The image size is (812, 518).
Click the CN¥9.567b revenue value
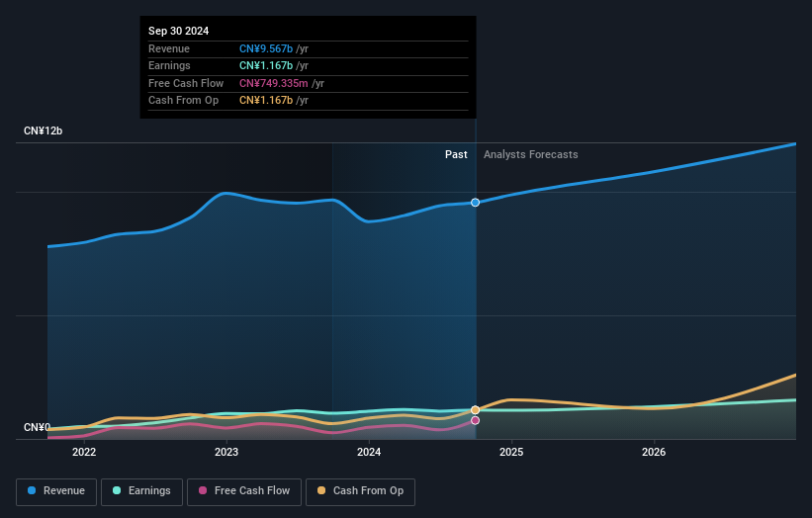(266, 48)
